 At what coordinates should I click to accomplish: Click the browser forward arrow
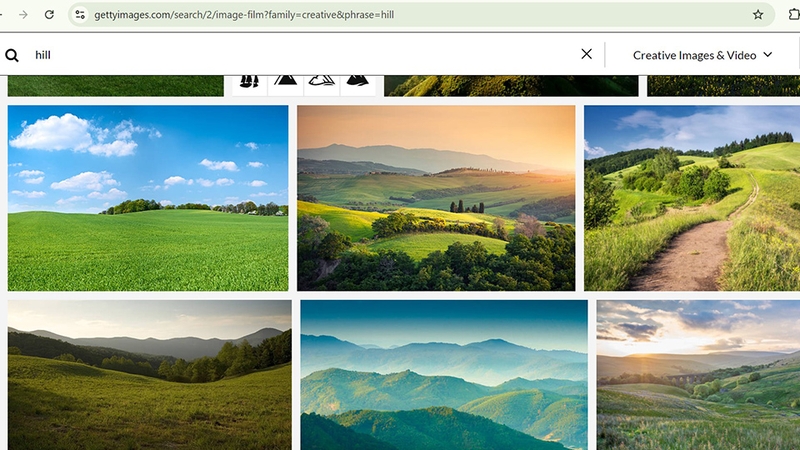pos(23,15)
